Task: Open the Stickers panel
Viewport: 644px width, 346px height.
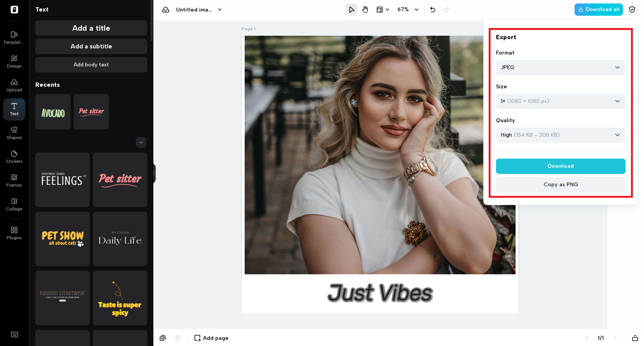Action: tap(14, 157)
